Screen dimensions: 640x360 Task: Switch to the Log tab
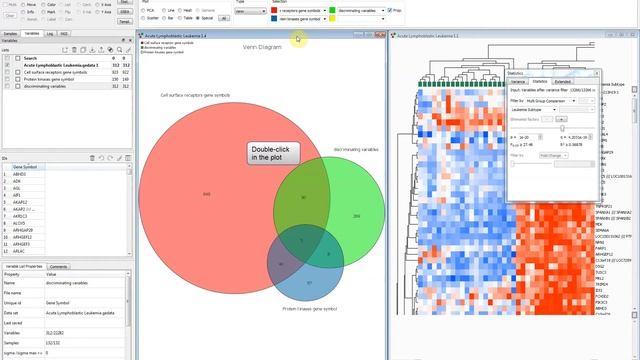pyautogui.click(x=50, y=34)
